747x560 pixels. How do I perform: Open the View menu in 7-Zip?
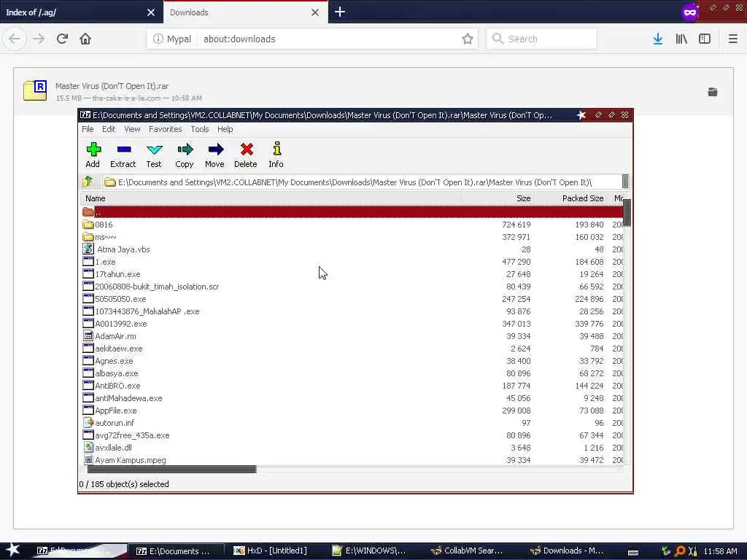point(132,129)
